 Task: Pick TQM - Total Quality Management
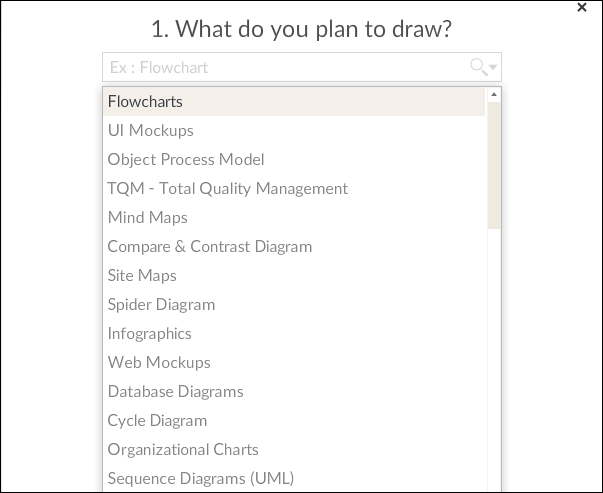(x=294, y=188)
